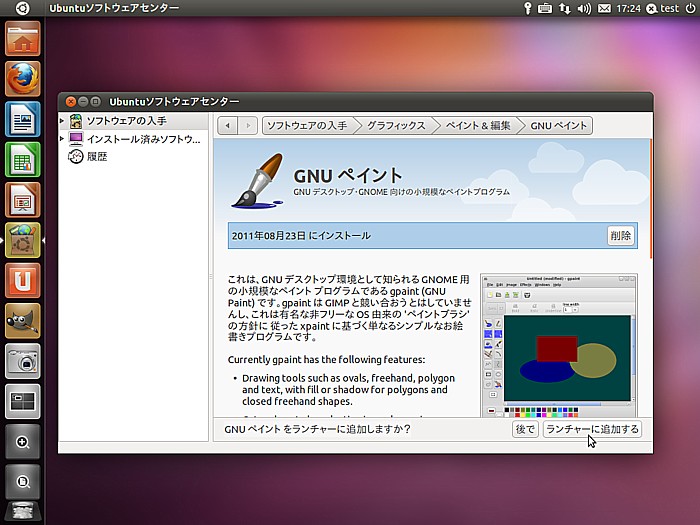
Task: Open the keyboard input method indicator
Action: [x=545, y=8]
